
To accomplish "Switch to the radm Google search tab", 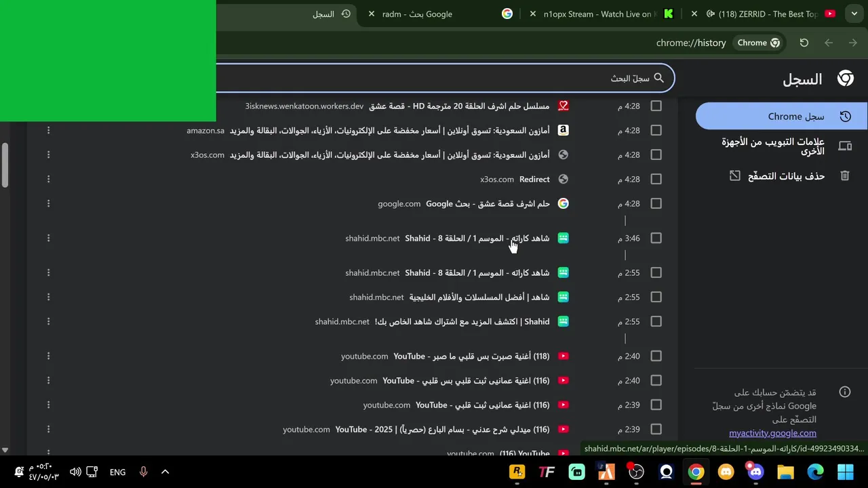I will click(440, 14).
